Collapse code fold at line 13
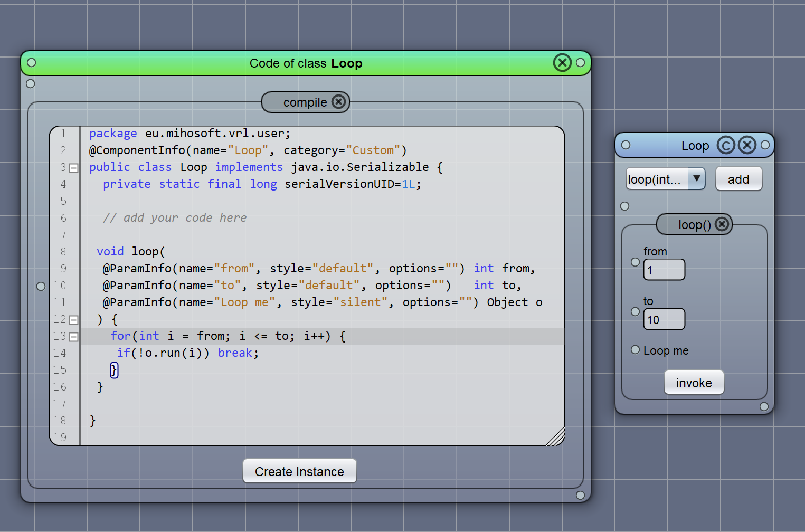 pyautogui.click(x=74, y=337)
